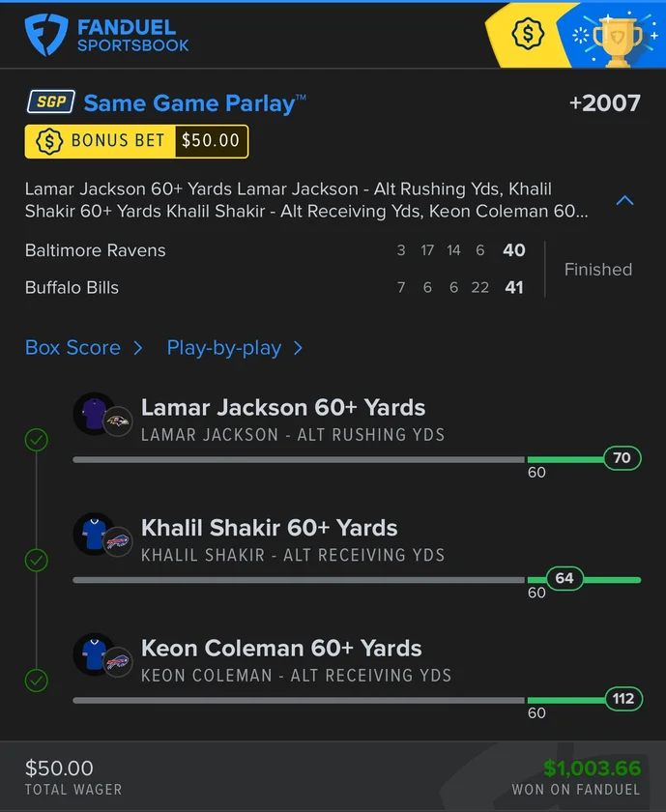Click the Khalil Shakir Bills jersey icon

tap(93, 534)
